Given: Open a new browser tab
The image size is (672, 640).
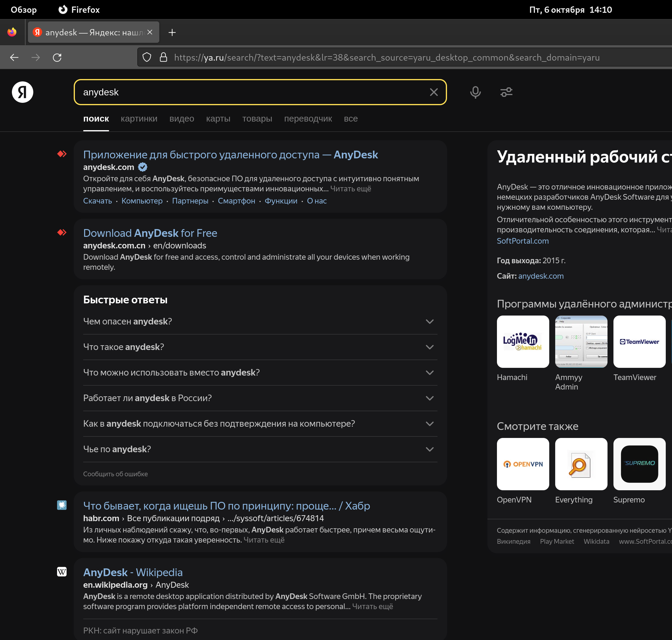Looking at the screenshot, I should [x=172, y=32].
